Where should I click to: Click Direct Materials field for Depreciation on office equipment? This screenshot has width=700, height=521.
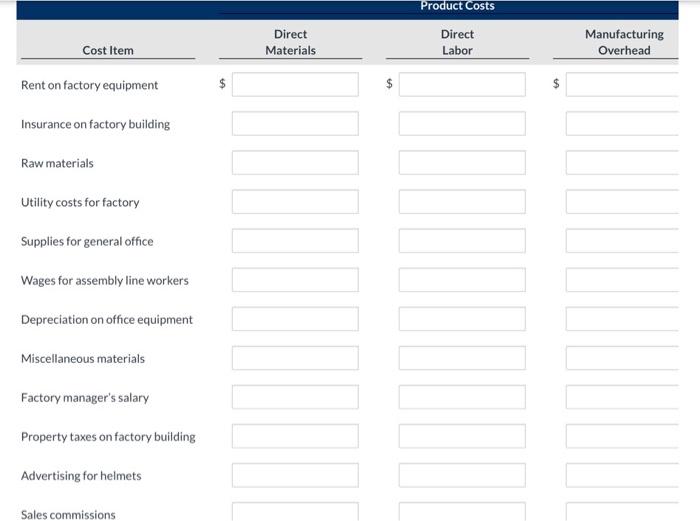point(295,319)
